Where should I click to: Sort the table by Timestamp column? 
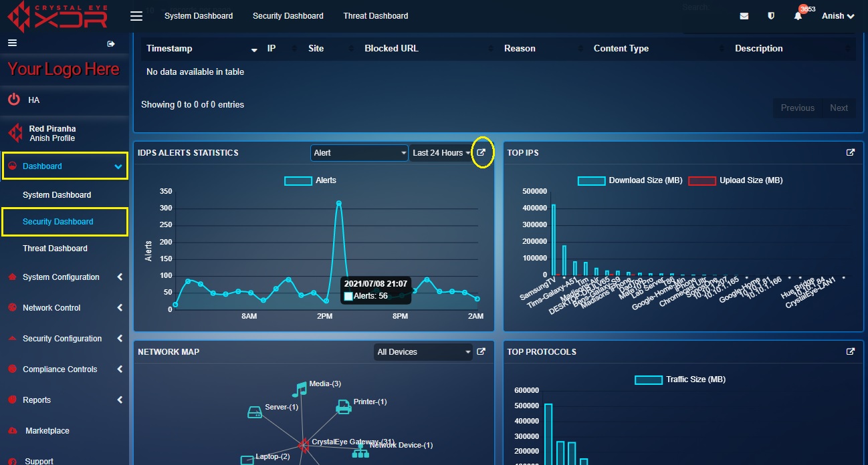pyautogui.click(x=201, y=49)
